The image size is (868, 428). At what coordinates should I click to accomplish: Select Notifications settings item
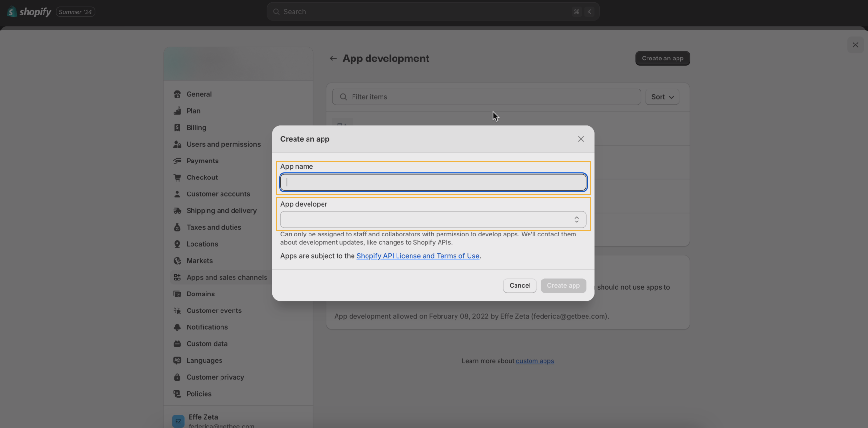click(x=207, y=327)
